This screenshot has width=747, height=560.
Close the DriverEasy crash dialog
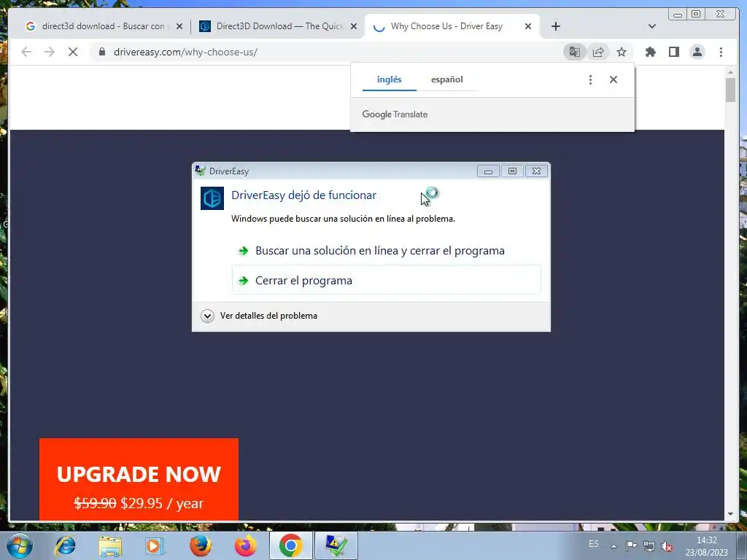click(x=536, y=171)
